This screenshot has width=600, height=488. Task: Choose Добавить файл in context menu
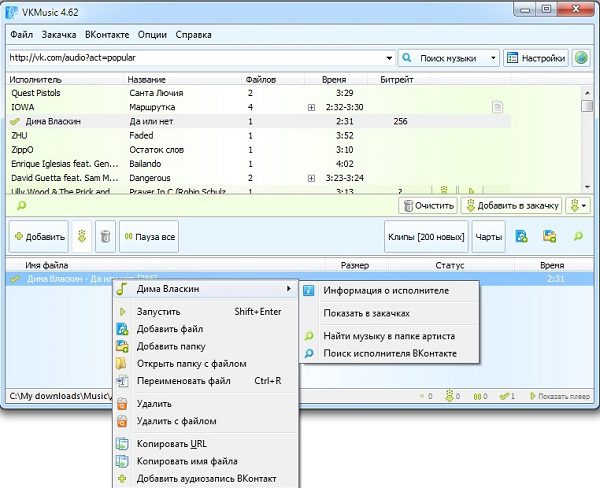[206, 329]
